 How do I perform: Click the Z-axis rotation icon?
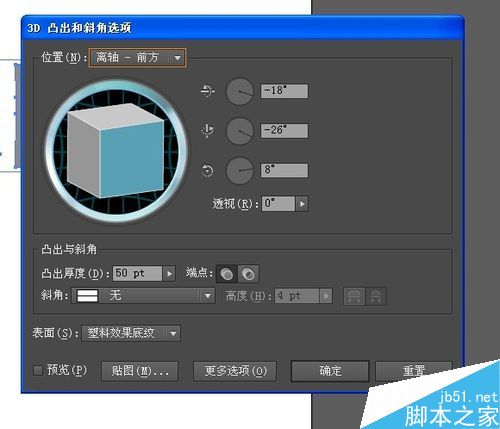[x=207, y=170]
